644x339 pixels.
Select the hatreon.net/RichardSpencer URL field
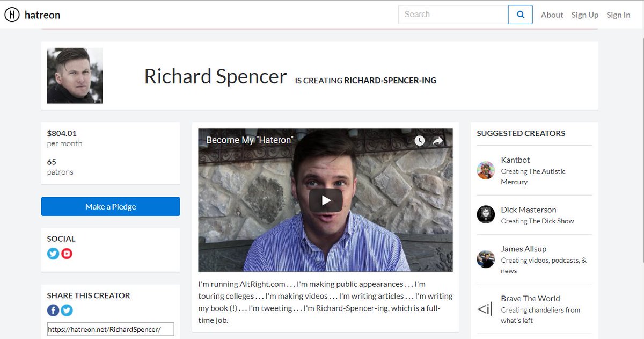point(111,329)
